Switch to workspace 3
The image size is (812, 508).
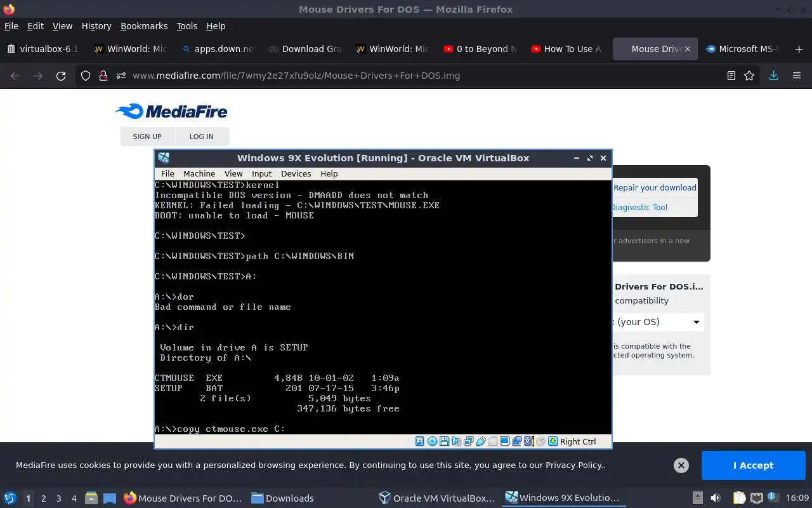[x=58, y=498]
